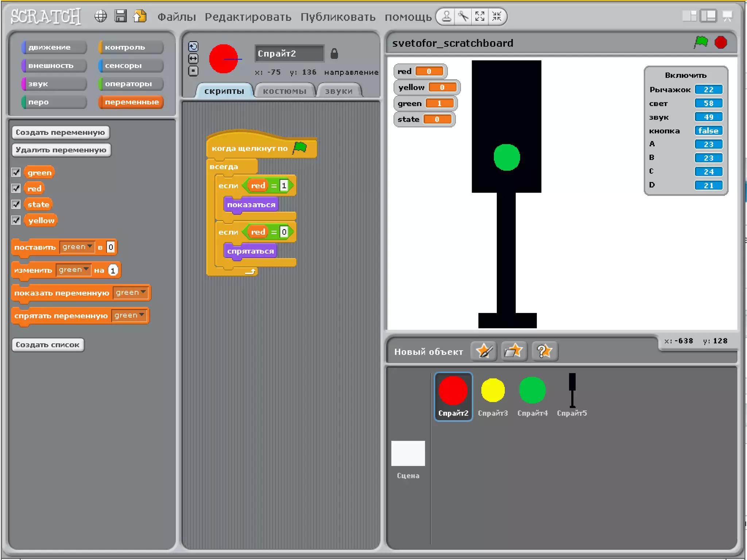Expand dropdown in 'спрятать переменную' block

click(x=129, y=316)
